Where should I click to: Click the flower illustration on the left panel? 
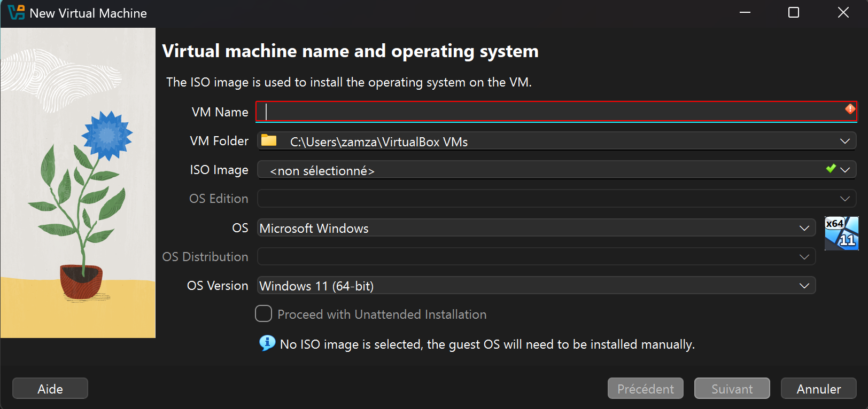78,183
